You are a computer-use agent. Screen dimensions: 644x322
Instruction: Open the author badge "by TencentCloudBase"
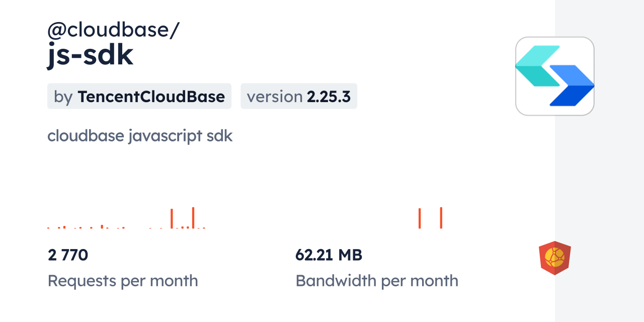tap(139, 96)
